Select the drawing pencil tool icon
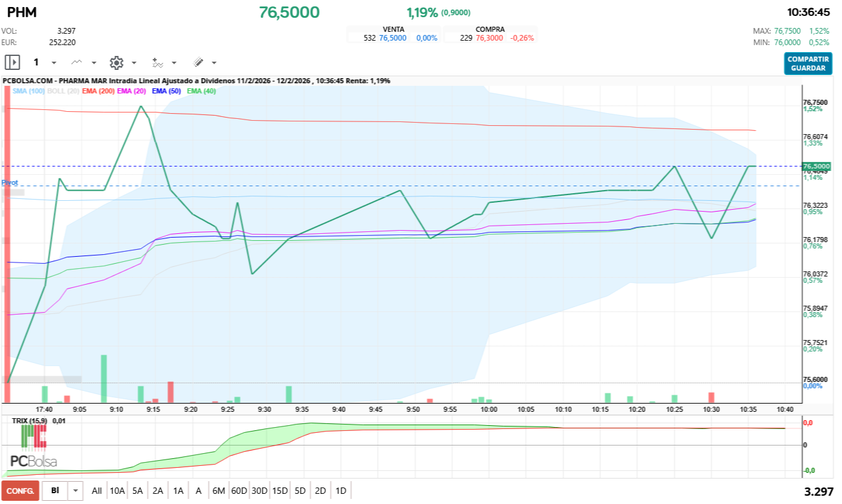842x504 pixels. [198, 62]
